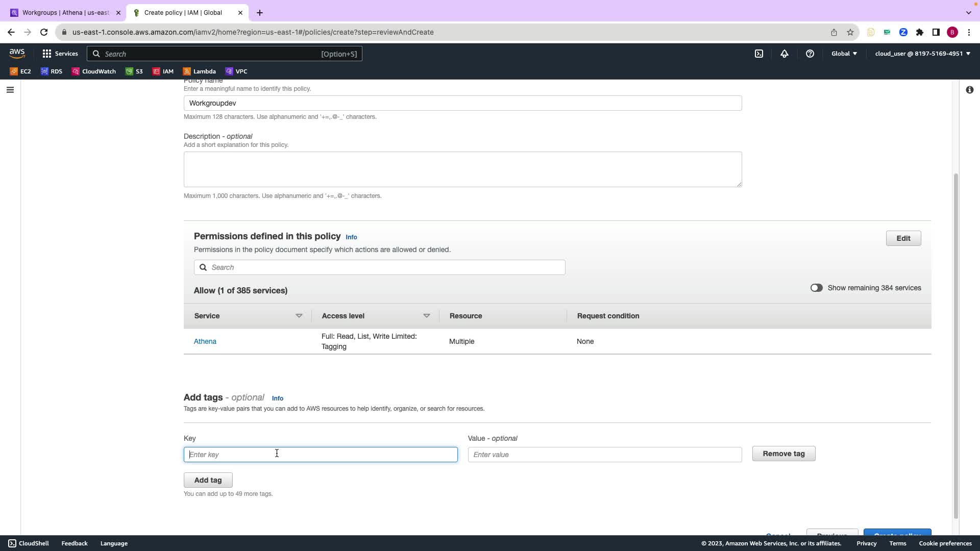Screen dimensions: 980x551
Task: Open the notifications bell icon
Action: coord(785,54)
